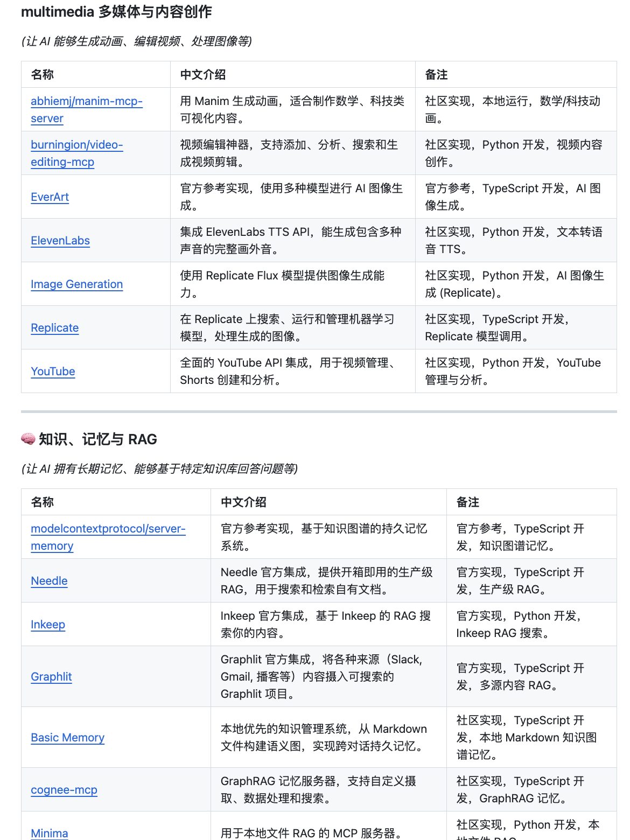Click 中文介绍 header in multimedia table
630x840 pixels.
(203, 75)
